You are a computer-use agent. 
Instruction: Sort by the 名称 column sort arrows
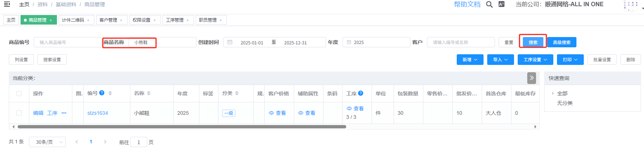click(x=149, y=94)
